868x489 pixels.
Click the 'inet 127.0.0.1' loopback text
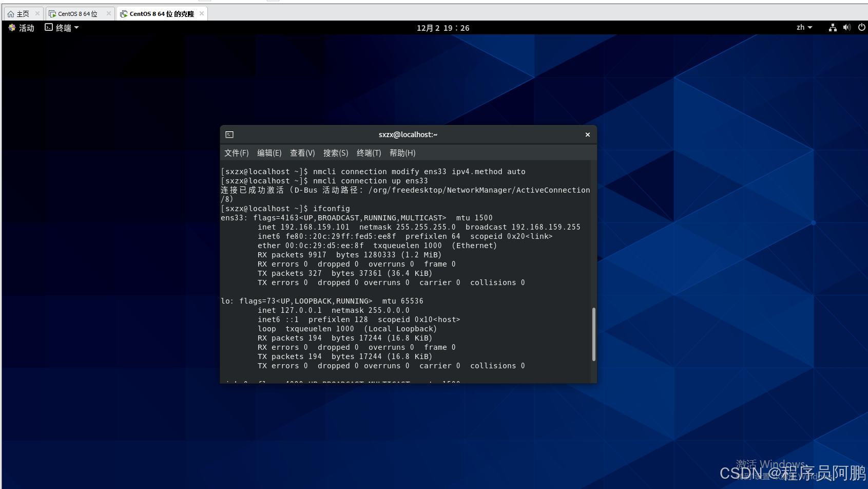[290, 310]
